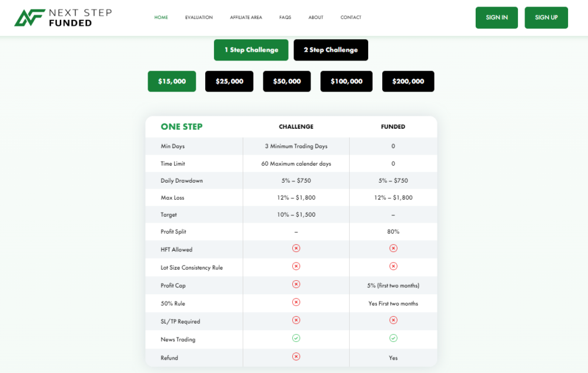Click the 50% Rule row label
Screen dimensions: 588x373
(x=172, y=303)
